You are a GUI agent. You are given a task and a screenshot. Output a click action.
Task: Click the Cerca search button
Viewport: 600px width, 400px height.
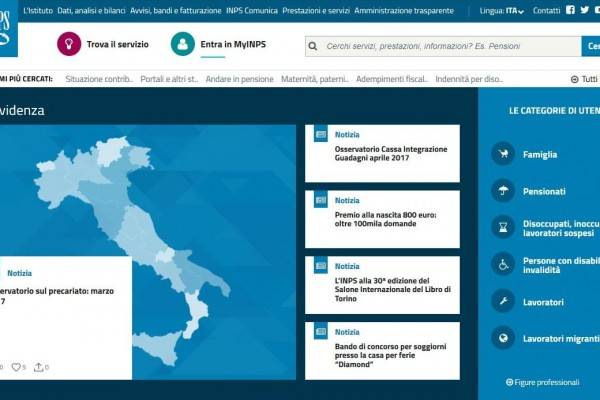point(591,46)
